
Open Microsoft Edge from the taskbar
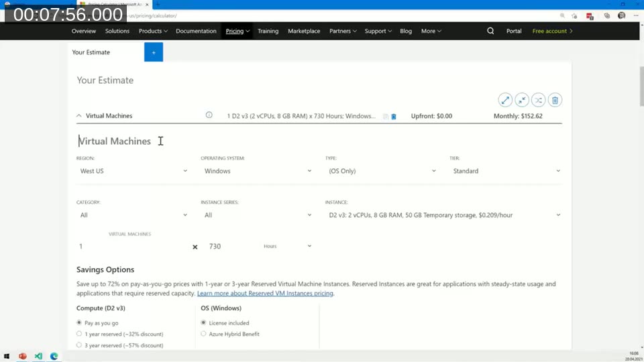pos(54,356)
